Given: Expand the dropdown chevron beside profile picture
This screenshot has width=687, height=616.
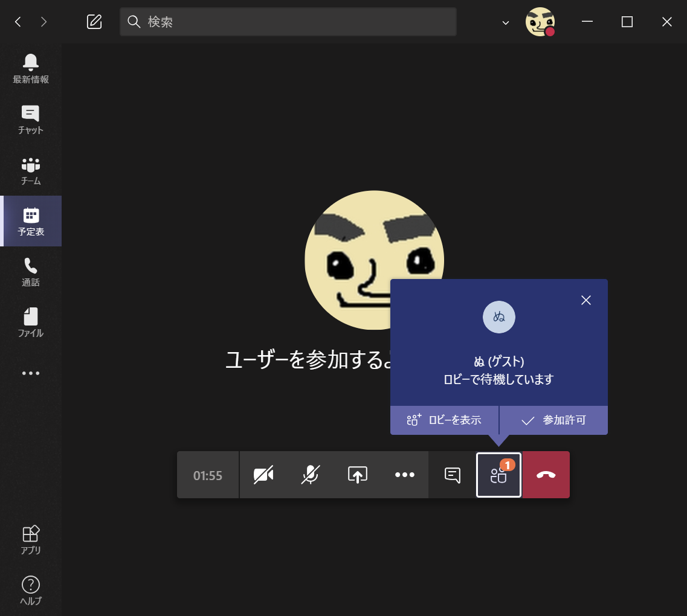Looking at the screenshot, I should point(506,23).
